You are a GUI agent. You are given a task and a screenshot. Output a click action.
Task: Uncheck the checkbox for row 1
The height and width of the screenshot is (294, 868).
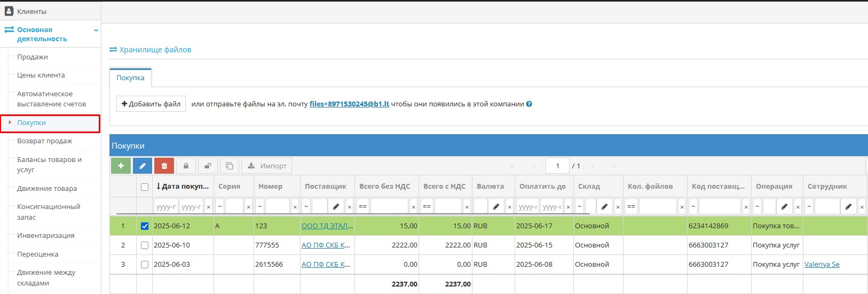(145, 226)
